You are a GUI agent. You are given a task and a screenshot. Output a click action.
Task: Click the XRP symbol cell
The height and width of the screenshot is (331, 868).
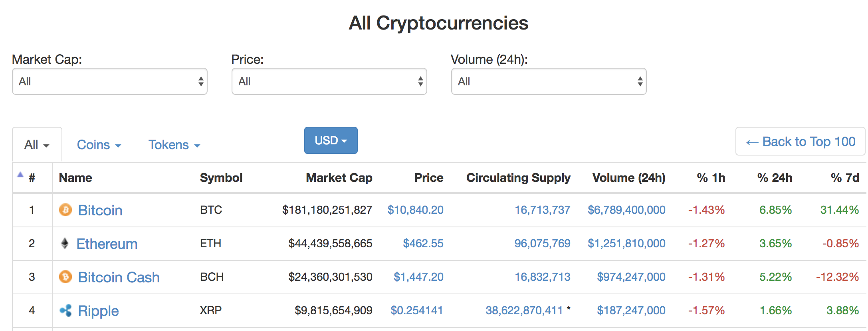point(211,310)
